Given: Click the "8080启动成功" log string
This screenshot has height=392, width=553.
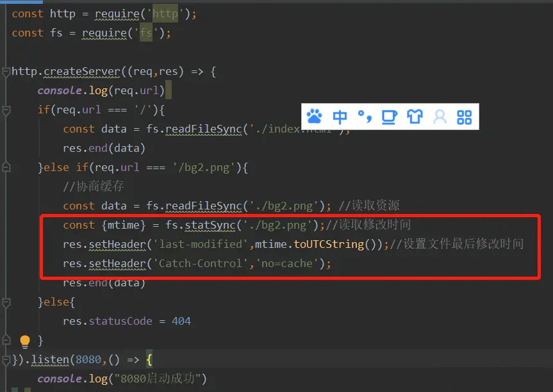Looking at the screenshot, I should click(156, 379).
